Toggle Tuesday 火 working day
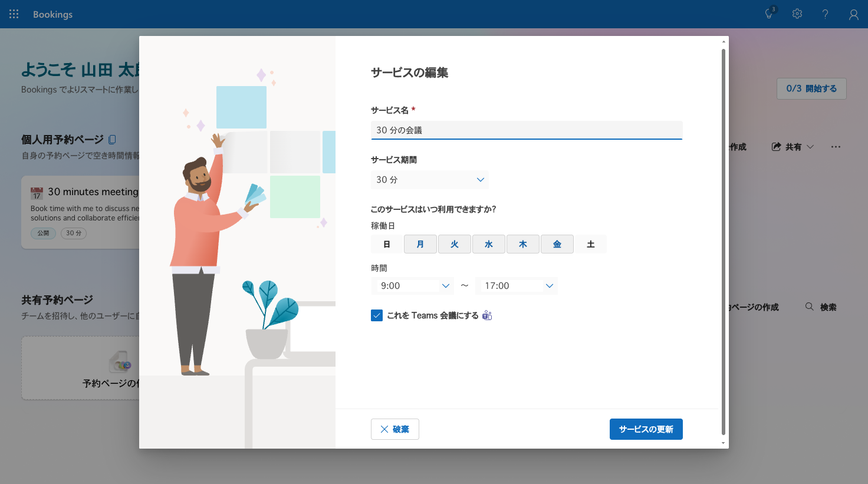The height and width of the screenshot is (484, 868). coord(455,244)
